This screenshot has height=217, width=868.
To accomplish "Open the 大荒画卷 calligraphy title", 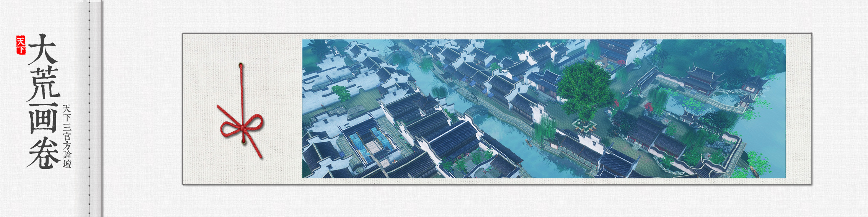I will [44, 101].
